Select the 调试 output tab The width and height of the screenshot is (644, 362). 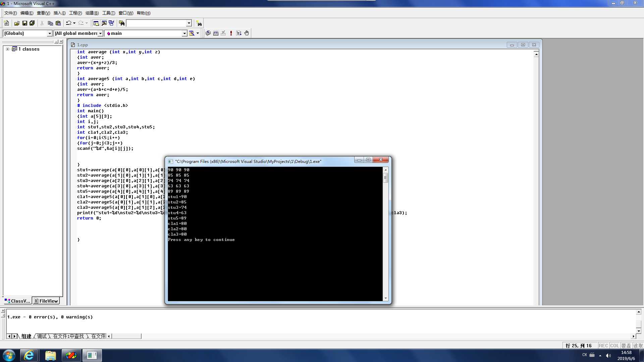(42, 336)
